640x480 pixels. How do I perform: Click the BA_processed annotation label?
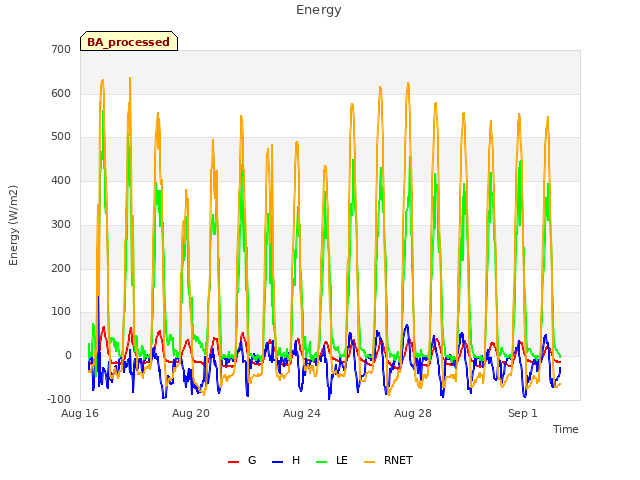pos(129,42)
